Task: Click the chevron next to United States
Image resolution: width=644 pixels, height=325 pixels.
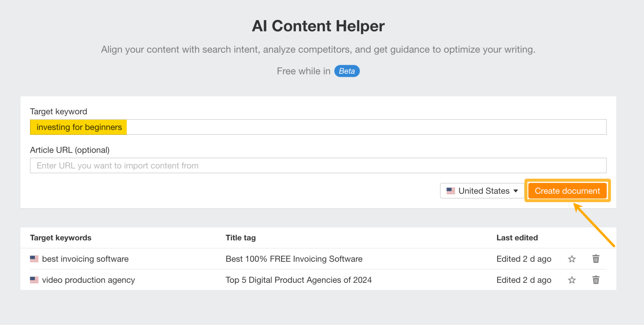Action: [x=516, y=191]
